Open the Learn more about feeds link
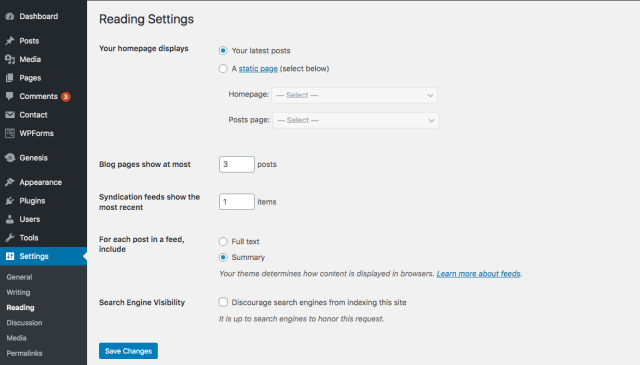Screen dimensions: 640x365 [x=478, y=274]
